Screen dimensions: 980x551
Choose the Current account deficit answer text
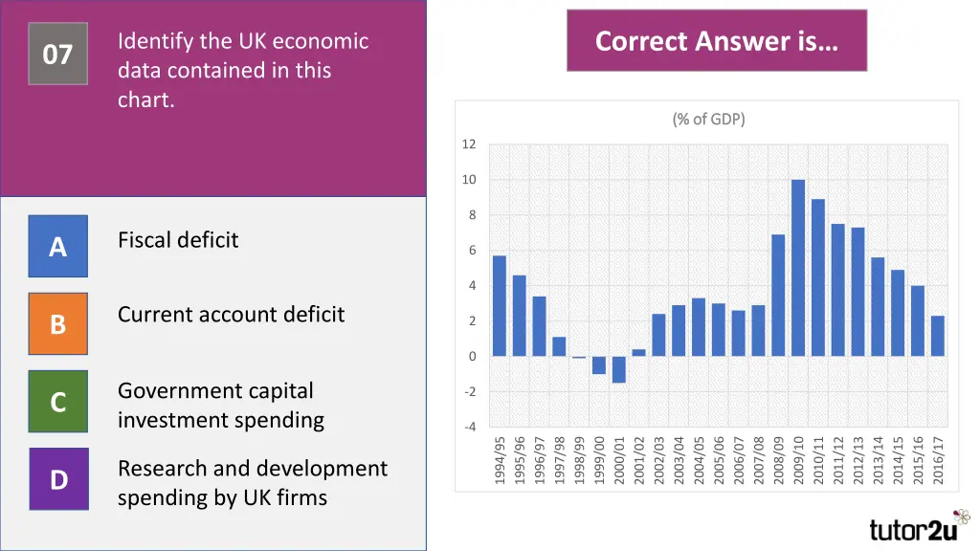pyautogui.click(x=231, y=314)
